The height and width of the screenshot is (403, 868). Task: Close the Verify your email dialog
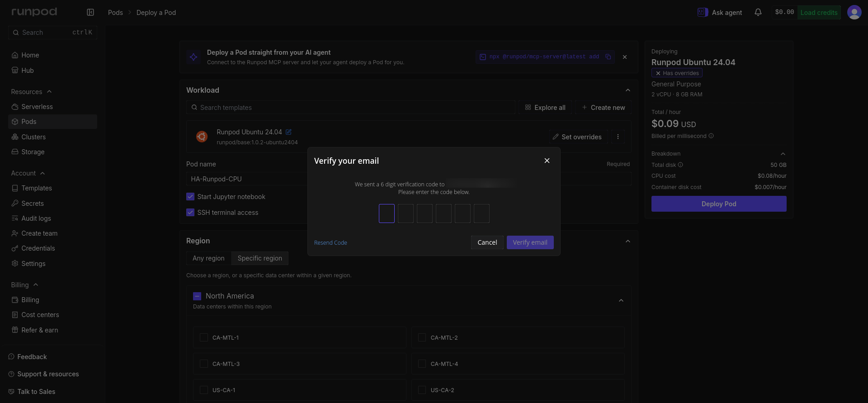(547, 161)
